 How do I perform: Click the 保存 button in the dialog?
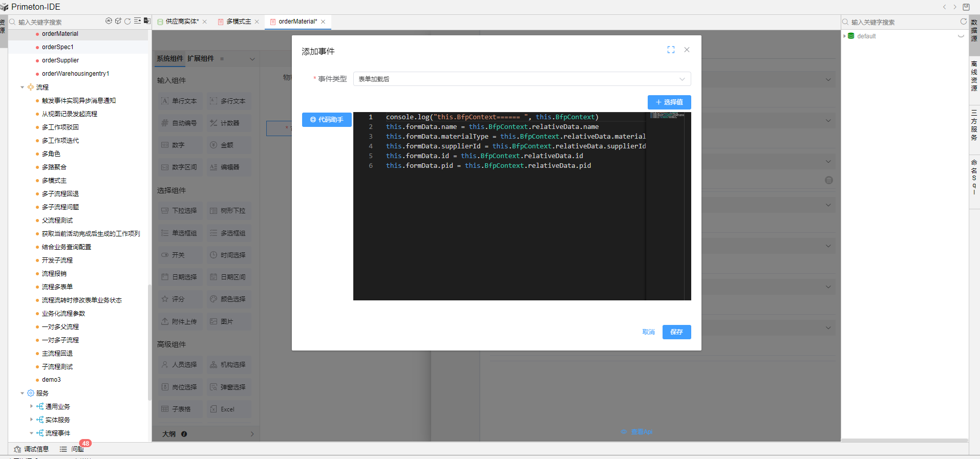pyautogui.click(x=676, y=332)
